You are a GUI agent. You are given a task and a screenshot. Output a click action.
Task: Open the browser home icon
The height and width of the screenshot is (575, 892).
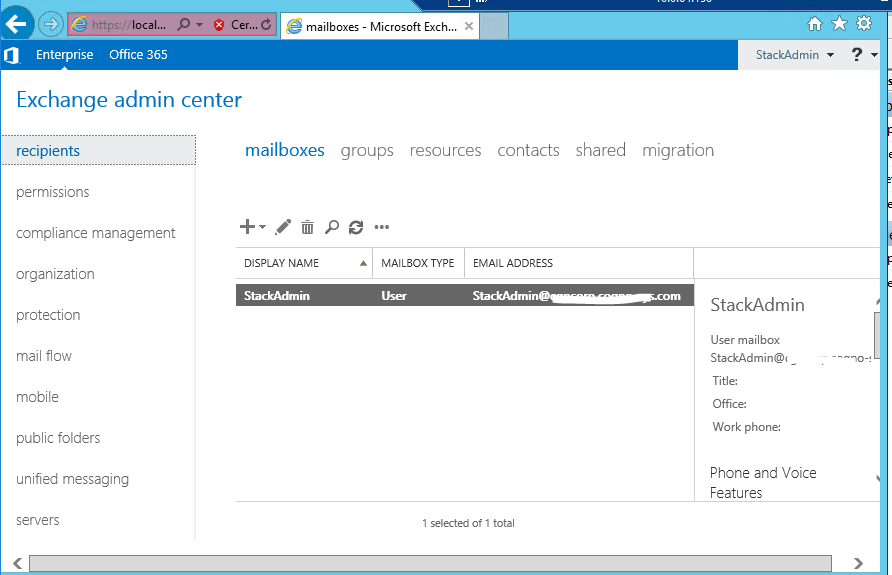coord(815,24)
